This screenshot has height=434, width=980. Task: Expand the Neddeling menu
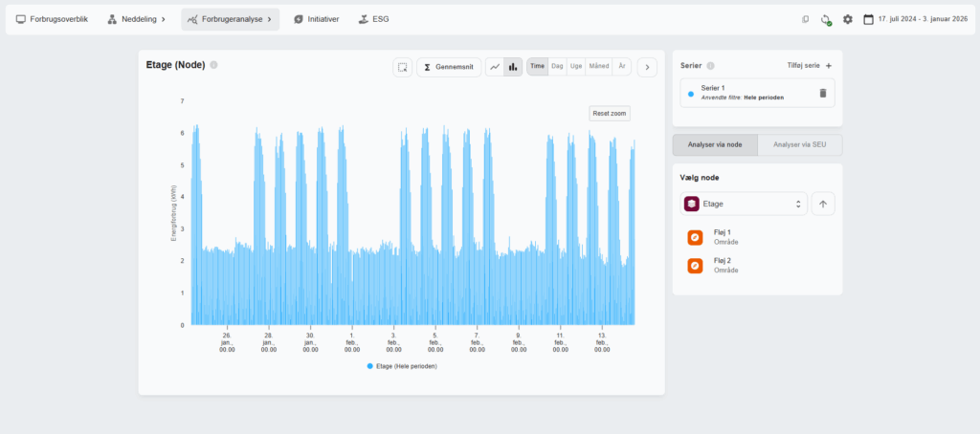[137, 19]
